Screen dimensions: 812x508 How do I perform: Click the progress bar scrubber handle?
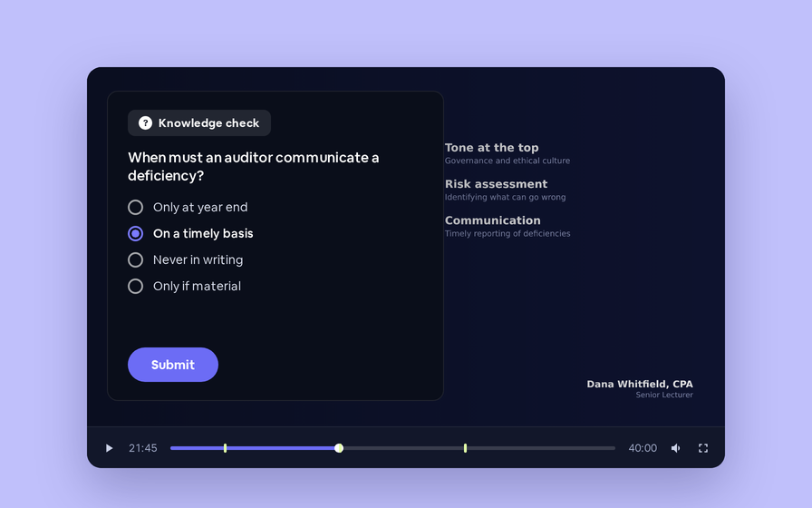click(x=339, y=448)
